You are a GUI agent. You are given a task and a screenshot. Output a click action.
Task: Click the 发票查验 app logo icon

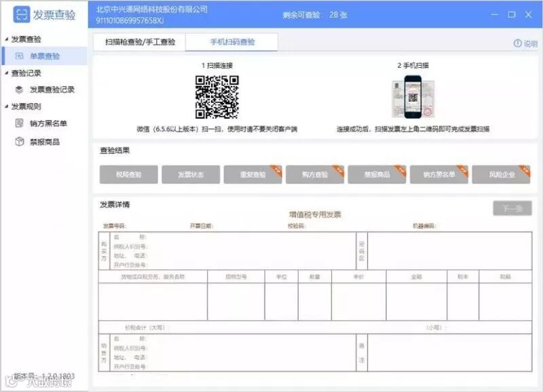pyautogui.click(x=22, y=14)
